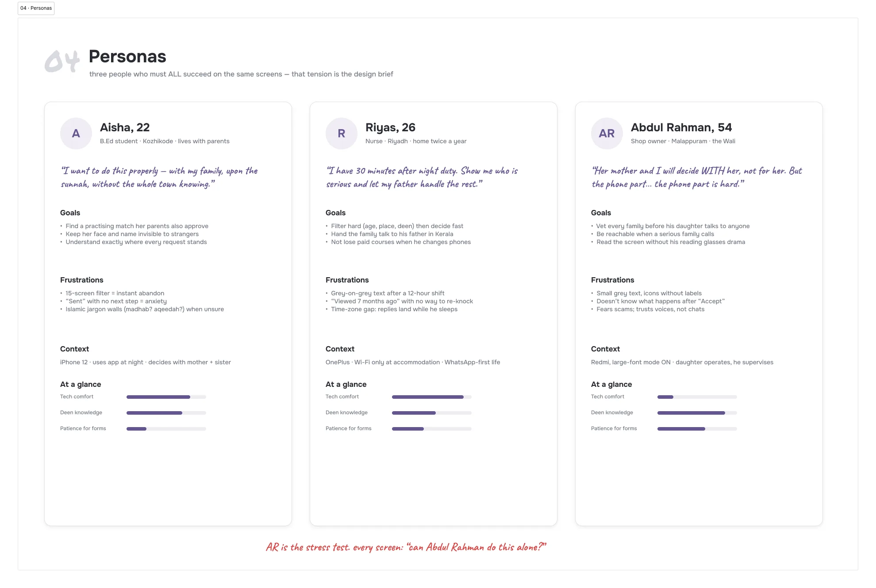The height and width of the screenshot is (588, 876).
Task: Select the 'Redmi, large-font mode ON' context line
Action: pos(682,362)
